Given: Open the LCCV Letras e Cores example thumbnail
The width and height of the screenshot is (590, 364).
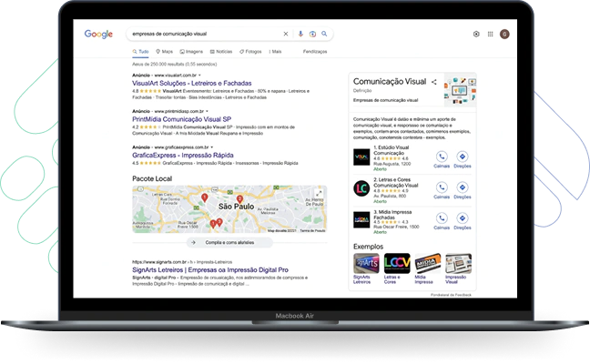Looking at the screenshot, I should click(x=397, y=263).
